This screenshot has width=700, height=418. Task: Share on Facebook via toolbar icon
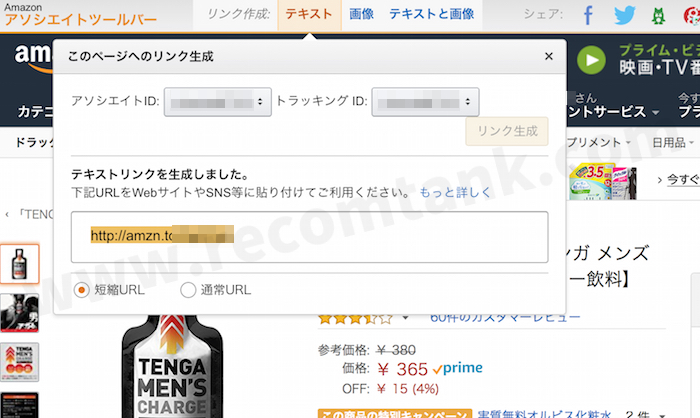pyautogui.click(x=588, y=15)
